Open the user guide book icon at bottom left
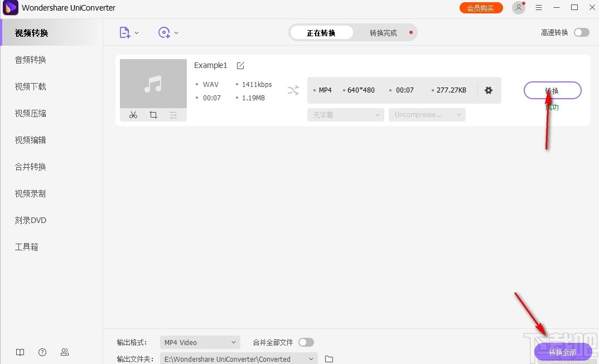This screenshot has height=364, width=599. coord(20,352)
